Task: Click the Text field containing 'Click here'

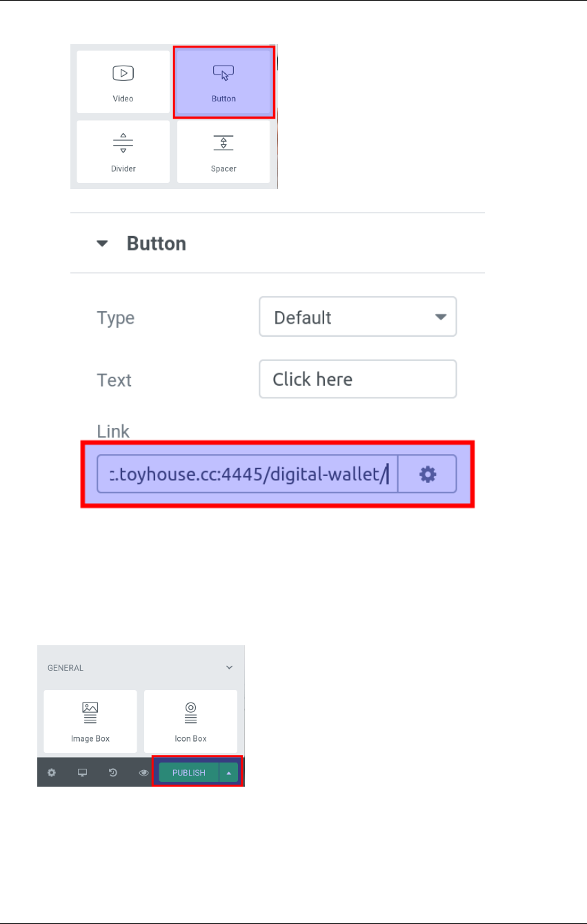Action: coord(357,379)
